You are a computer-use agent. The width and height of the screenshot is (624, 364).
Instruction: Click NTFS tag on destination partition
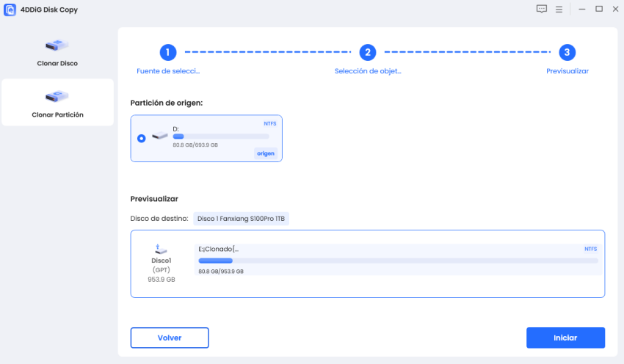coord(590,249)
